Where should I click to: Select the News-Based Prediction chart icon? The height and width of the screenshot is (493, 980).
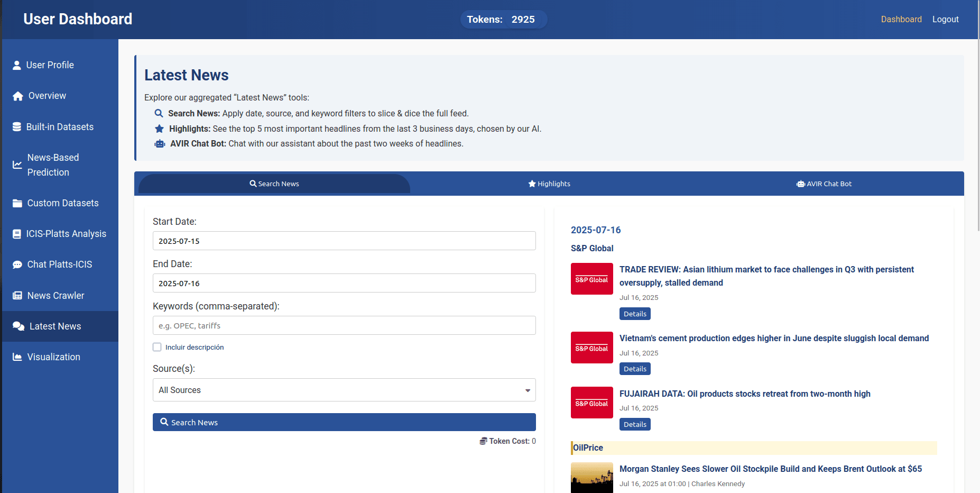point(17,165)
